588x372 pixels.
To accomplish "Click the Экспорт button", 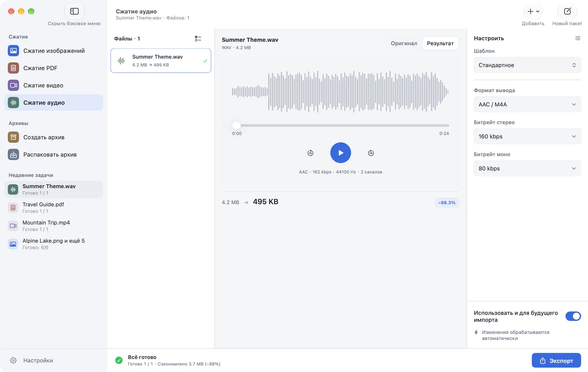I will tap(556, 361).
